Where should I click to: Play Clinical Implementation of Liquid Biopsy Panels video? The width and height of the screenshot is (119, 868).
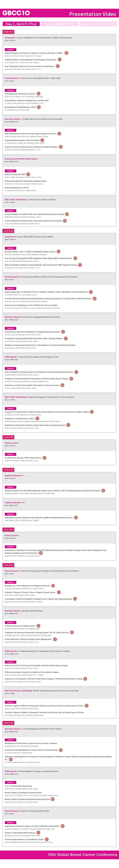coord(47,839)
